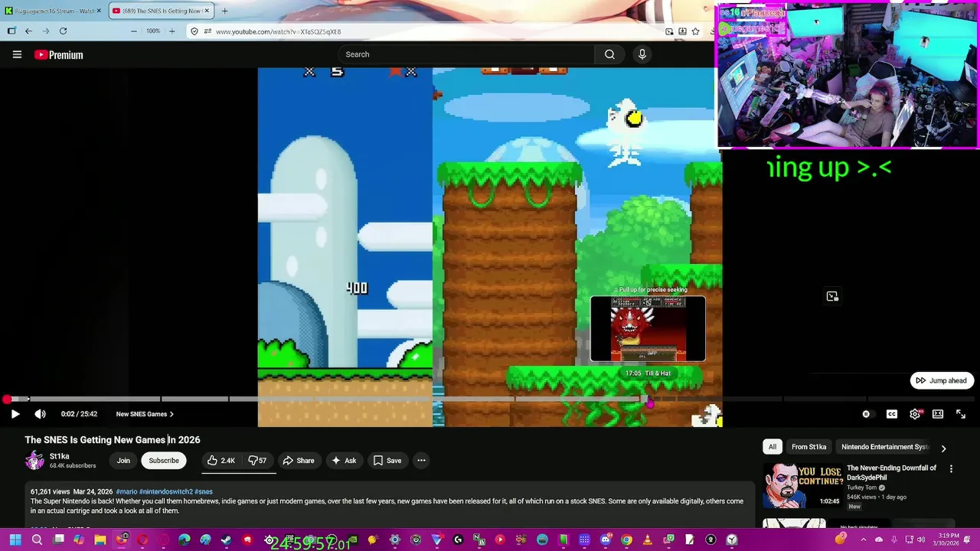
Task: Click the #mario hashtag
Action: point(126,491)
